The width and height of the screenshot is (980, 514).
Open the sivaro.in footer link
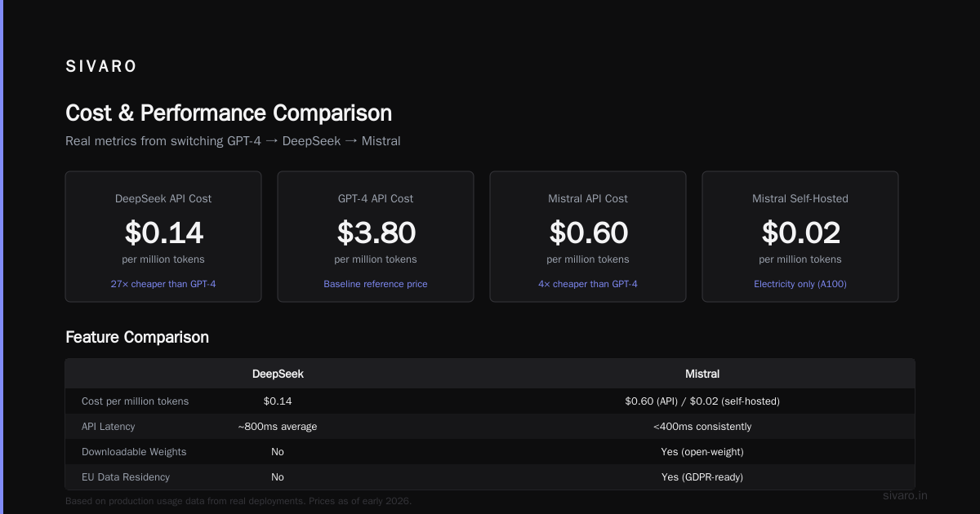coord(906,495)
